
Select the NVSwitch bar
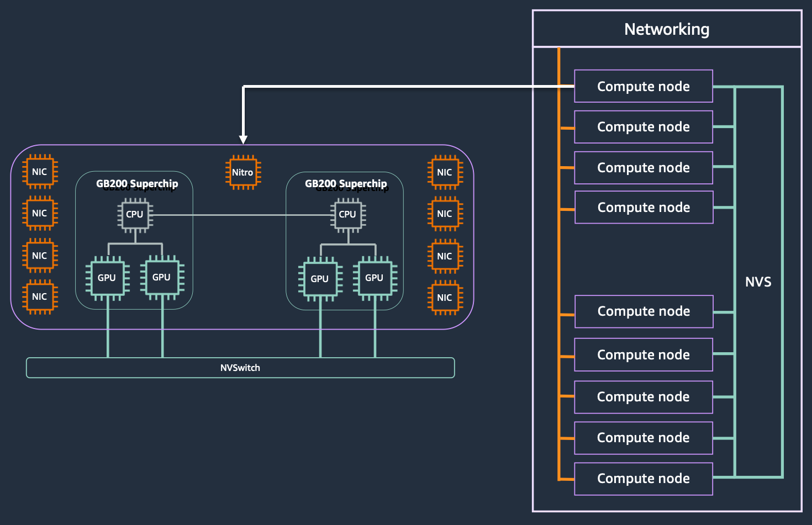click(x=240, y=368)
